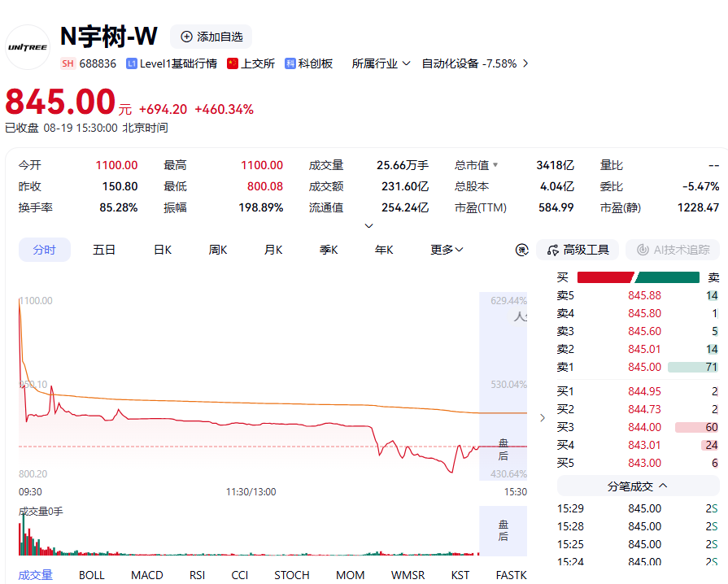Select the WMSR indicator tab

(408, 575)
